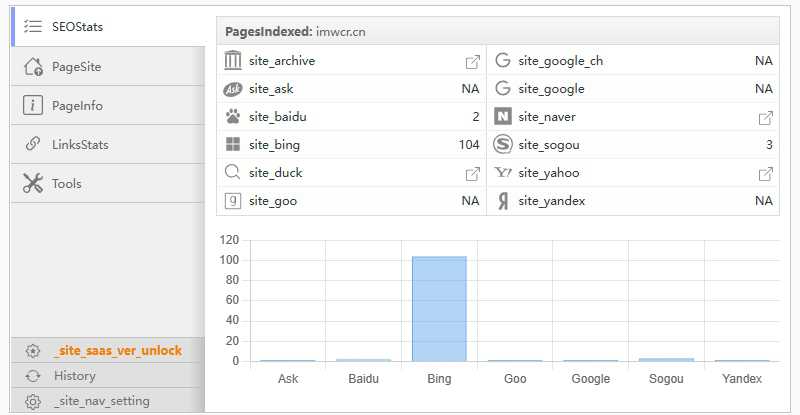Click the Bing bar in chart
This screenshot has width=800, height=415.
click(x=439, y=308)
